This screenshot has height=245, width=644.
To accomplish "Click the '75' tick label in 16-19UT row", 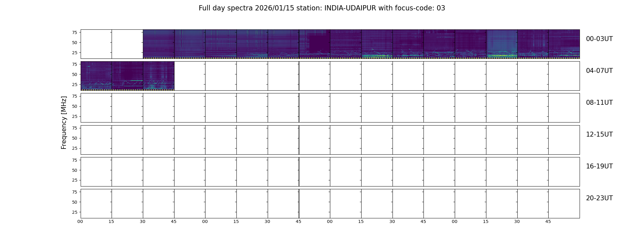I will (75, 160).
